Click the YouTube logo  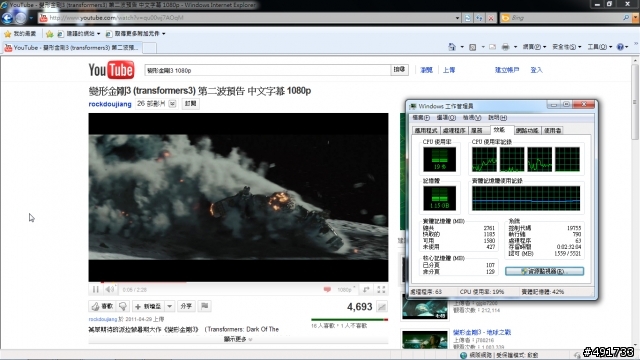pyautogui.click(x=111, y=70)
